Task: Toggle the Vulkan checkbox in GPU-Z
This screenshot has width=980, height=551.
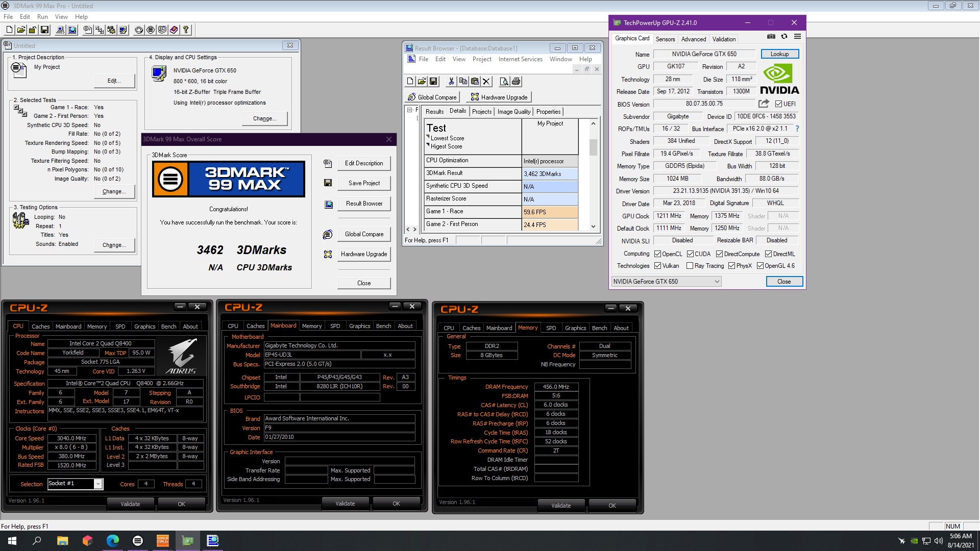Action: [657, 266]
